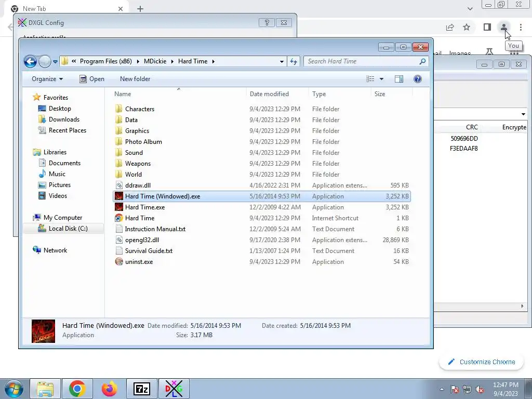This screenshot has width=532, height=399.
Task: Select Network in navigation pane
Action: point(50,250)
